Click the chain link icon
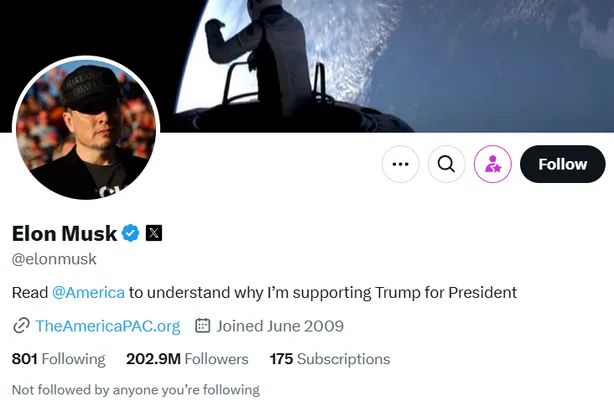This screenshot has height=418, width=614. coord(21,326)
